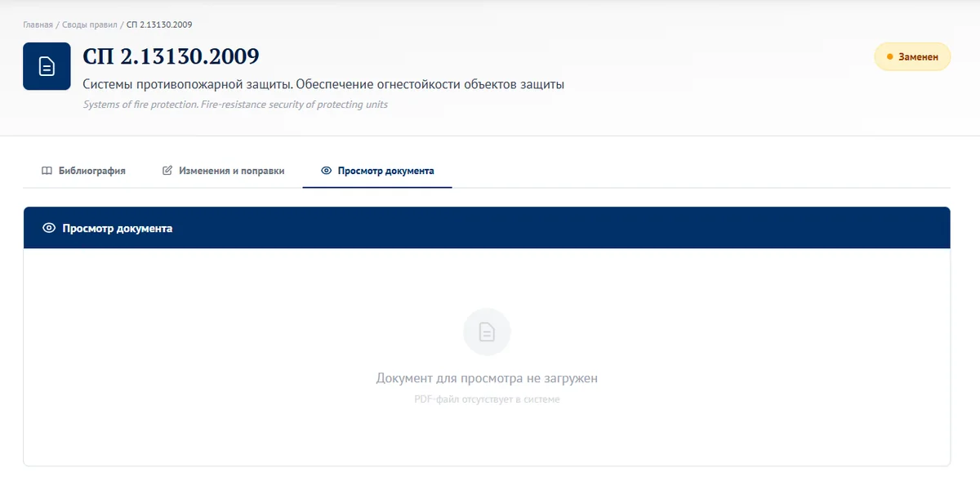Screen dimensions: 980x477
Task: Click the Заменен status badge
Action: pyautogui.click(x=912, y=57)
